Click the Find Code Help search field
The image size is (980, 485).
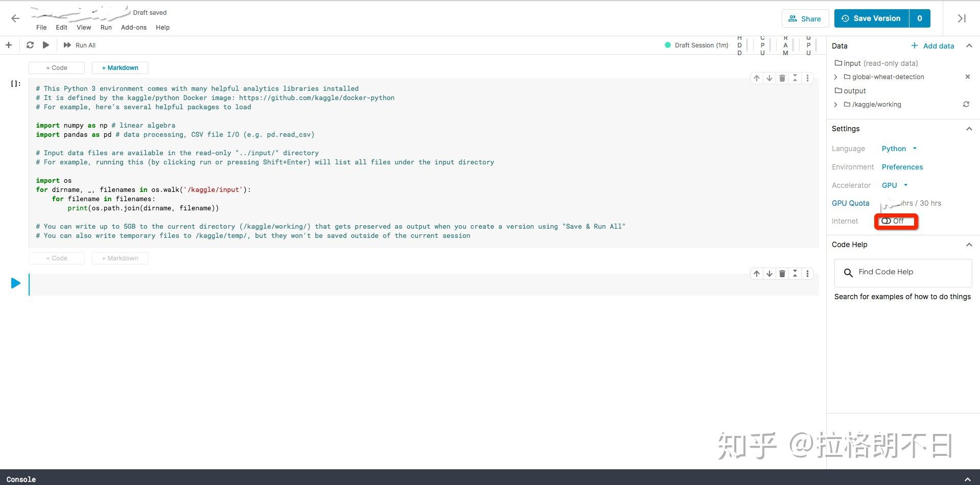(902, 272)
